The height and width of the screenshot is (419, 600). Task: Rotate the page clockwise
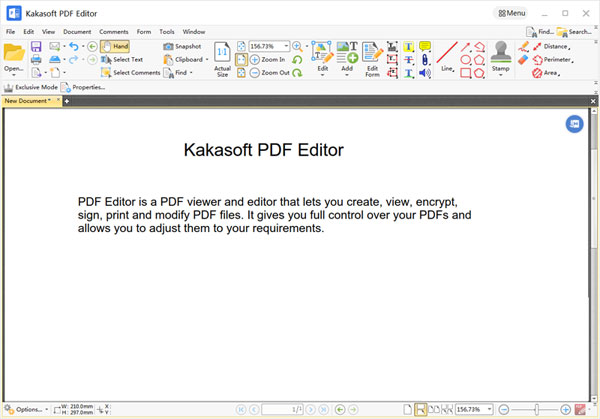point(297,73)
